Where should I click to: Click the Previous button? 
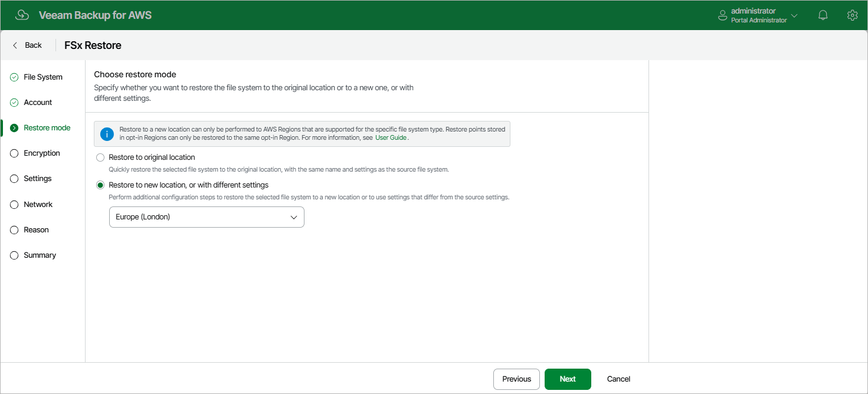[x=516, y=379]
